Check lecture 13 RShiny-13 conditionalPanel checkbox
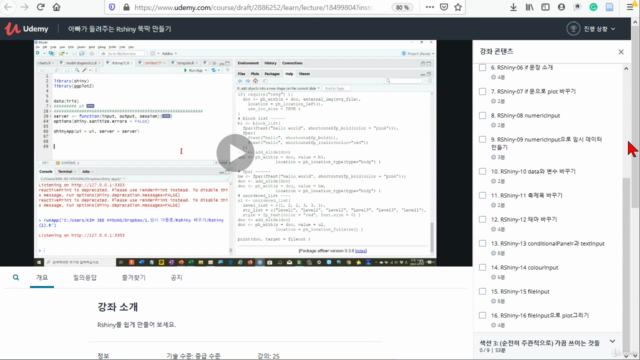The width and height of the screenshot is (640, 360). click(x=482, y=244)
